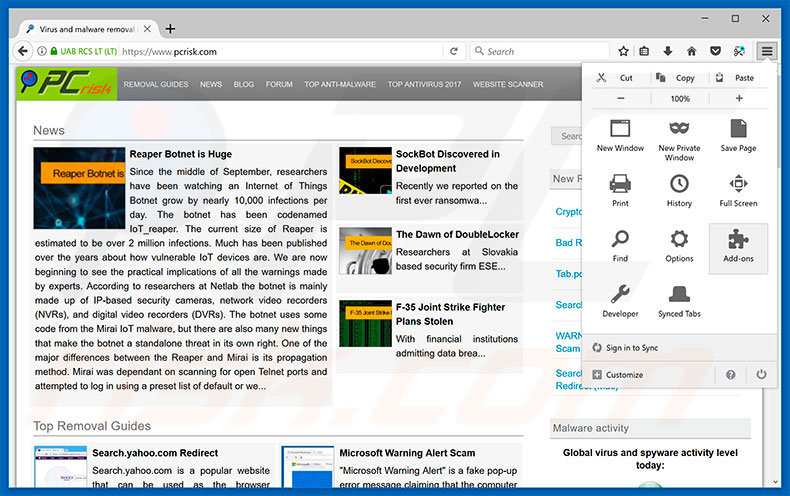Screen dimensions: 790x496
Task: Open a New Window
Action: click(620, 136)
